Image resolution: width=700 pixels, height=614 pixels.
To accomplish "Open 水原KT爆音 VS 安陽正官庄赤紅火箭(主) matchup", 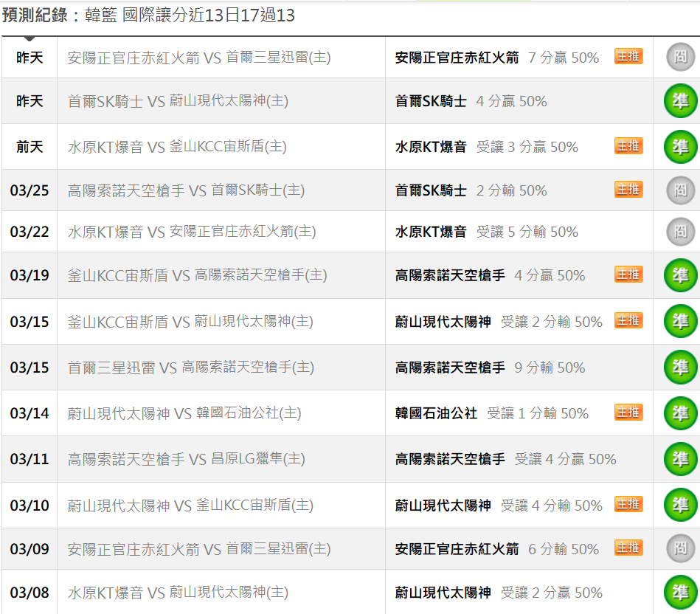I will tap(192, 232).
